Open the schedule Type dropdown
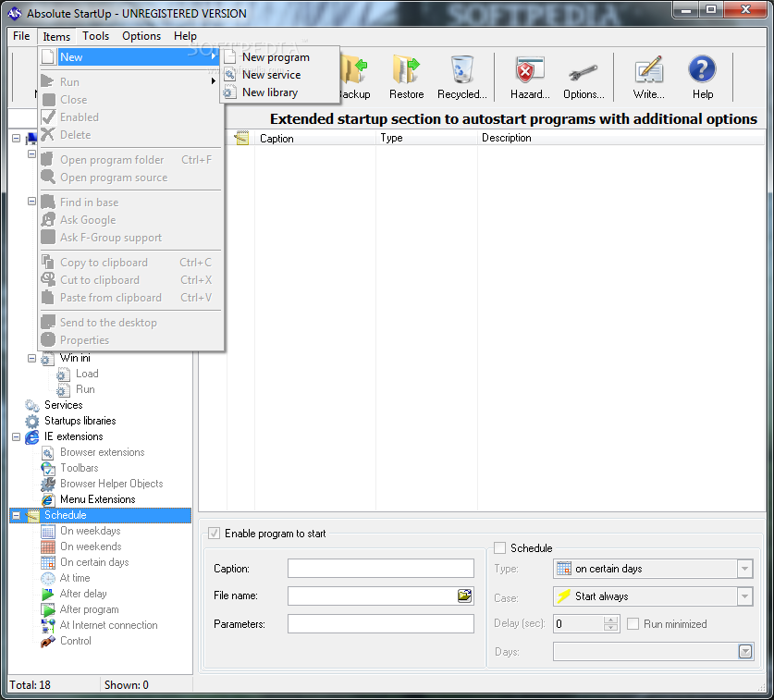Screen dimensions: 774x700 click(744, 569)
